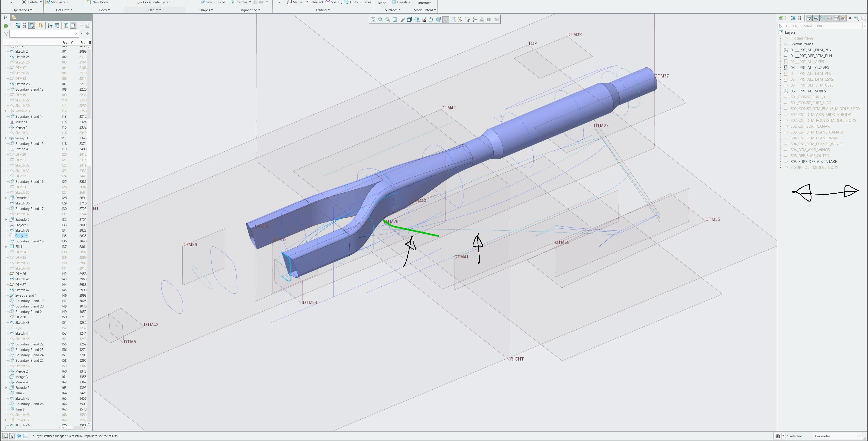Open the Datum group menu
868x441 pixels.
point(155,10)
